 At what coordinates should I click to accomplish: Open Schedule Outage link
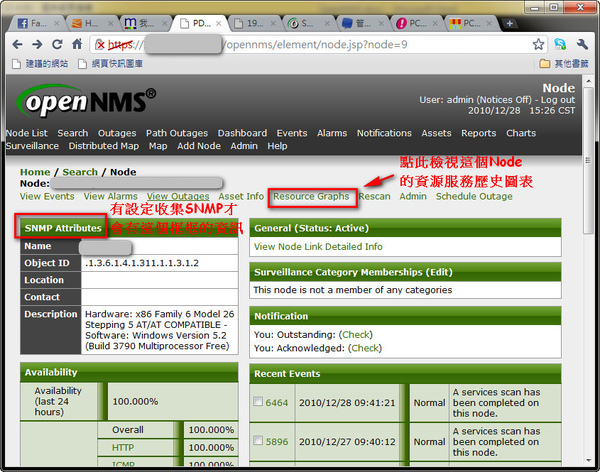(x=474, y=196)
